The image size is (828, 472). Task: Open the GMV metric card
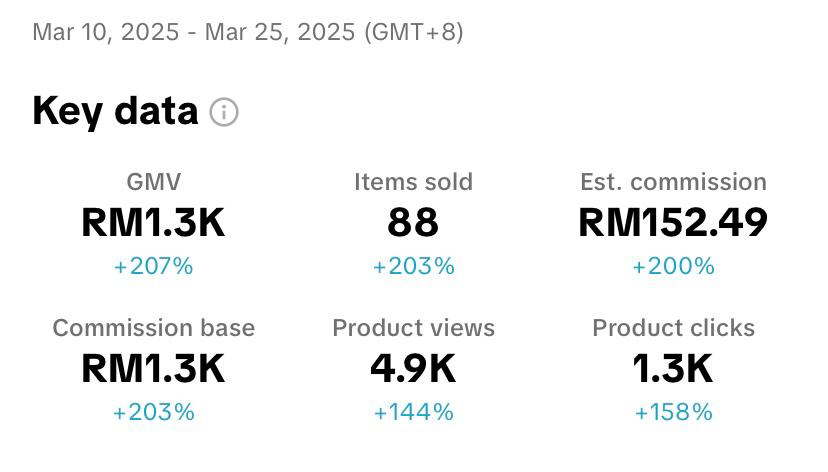tap(154, 182)
